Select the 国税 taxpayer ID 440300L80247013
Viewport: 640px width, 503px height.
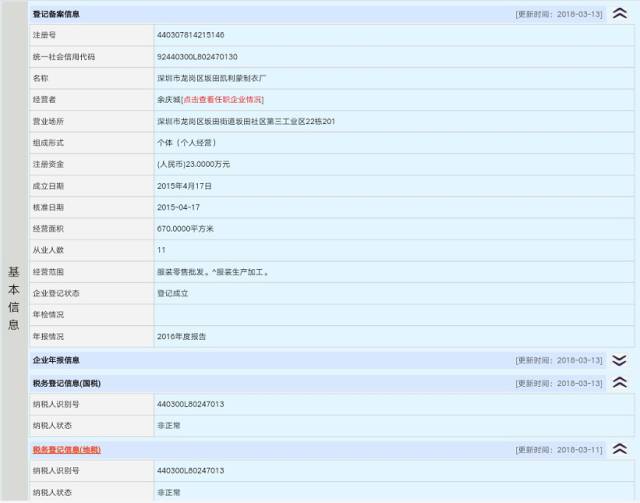(191, 404)
